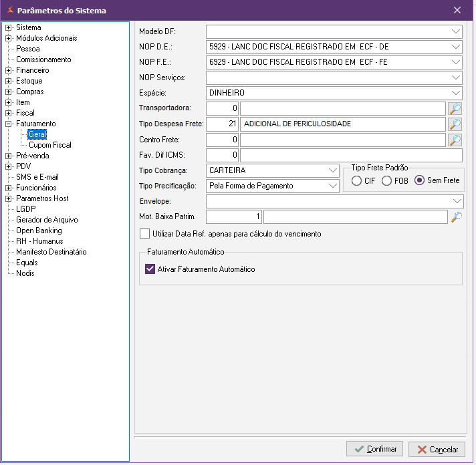476x465 pixels.
Task: Click Fav. Dif ICMS description field
Action: 351,155
